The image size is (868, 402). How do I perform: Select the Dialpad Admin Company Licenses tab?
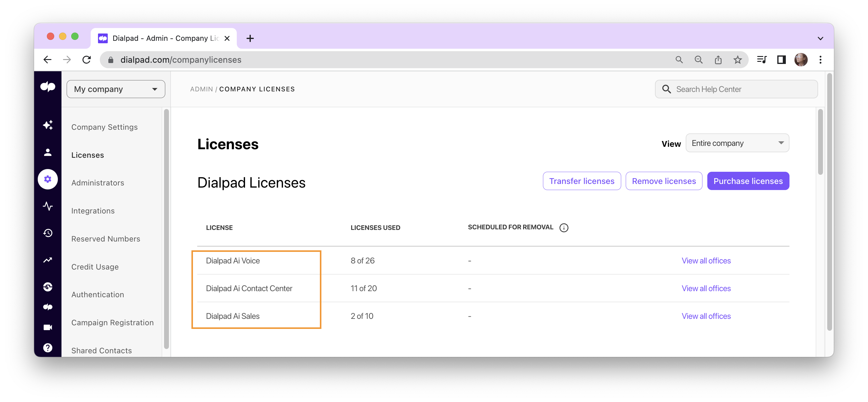coord(163,38)
